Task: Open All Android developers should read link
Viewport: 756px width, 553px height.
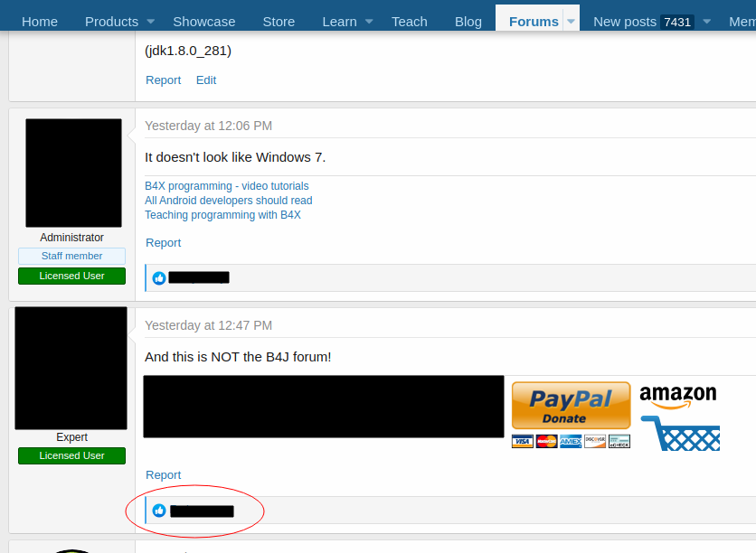Action: click(229, 201)
